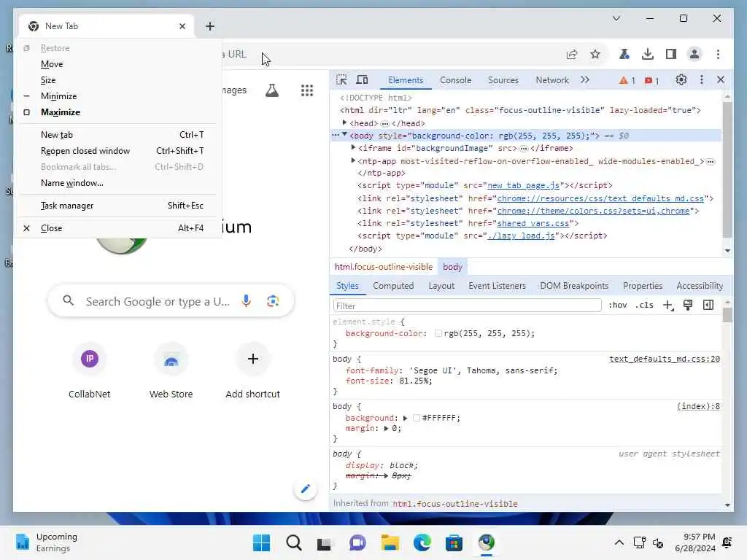747x560 pixels.
Task: Choose Task manager from the context menu
Action: tap(119, 206)
